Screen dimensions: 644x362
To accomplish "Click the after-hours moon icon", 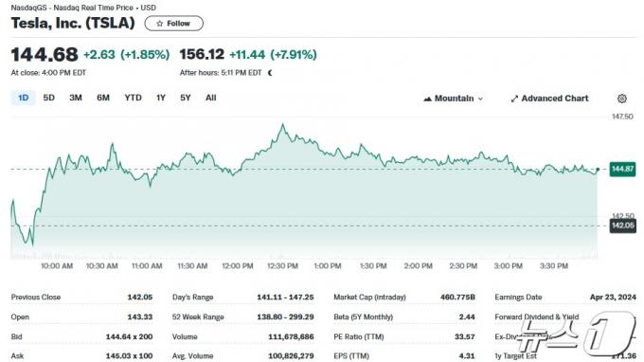I will [x=270, y=73].
